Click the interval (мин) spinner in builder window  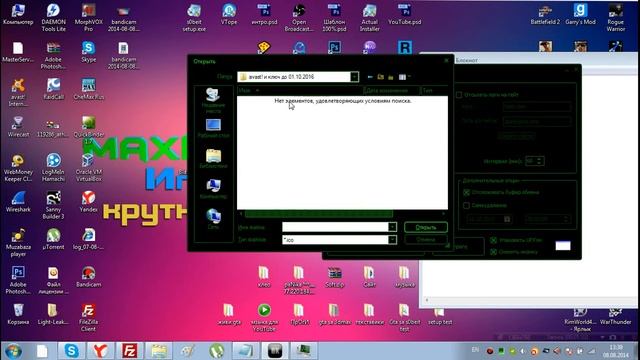click(535, 161)
